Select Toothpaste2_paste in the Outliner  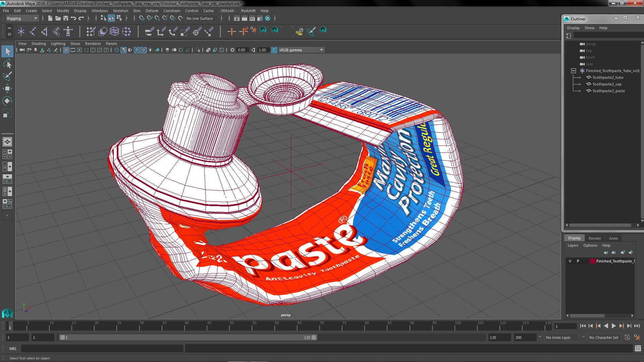pos(608,91)
